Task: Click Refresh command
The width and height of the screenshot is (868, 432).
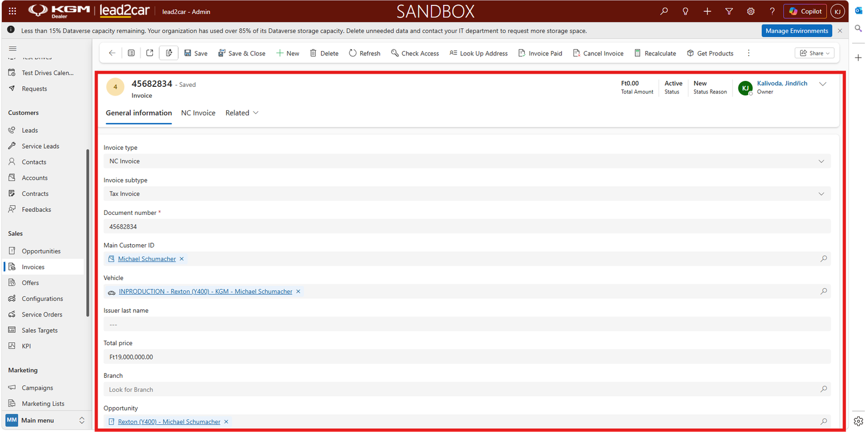Action: 365,53
